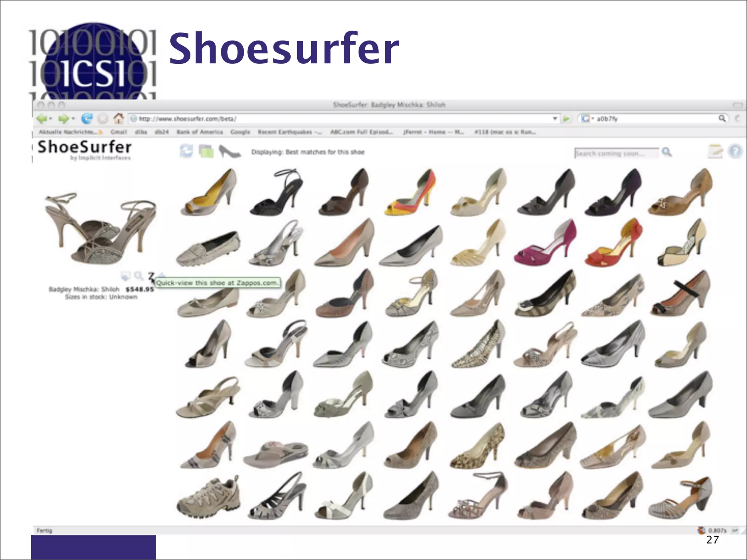Open the ABC.com Full Episodes bookmark

pyautogui.click(x=361, y=132)
